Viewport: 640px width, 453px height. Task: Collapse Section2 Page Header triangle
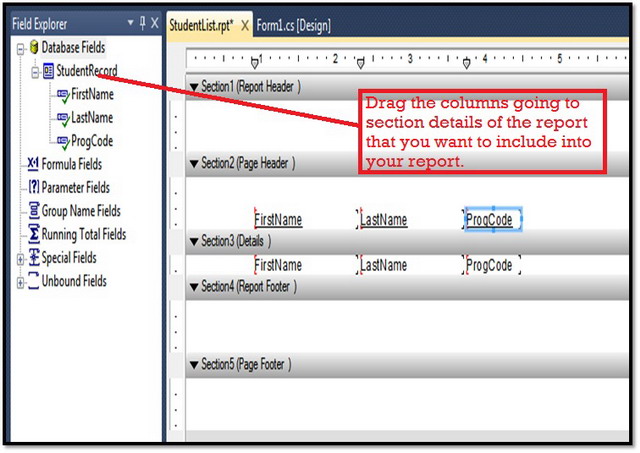(194, 164)
